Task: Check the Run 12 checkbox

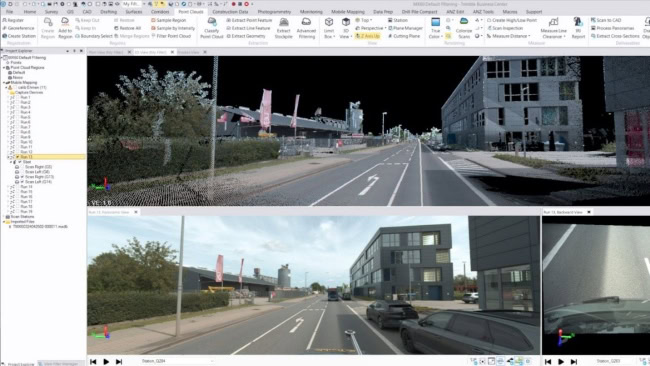Action: tap(17, 152)
